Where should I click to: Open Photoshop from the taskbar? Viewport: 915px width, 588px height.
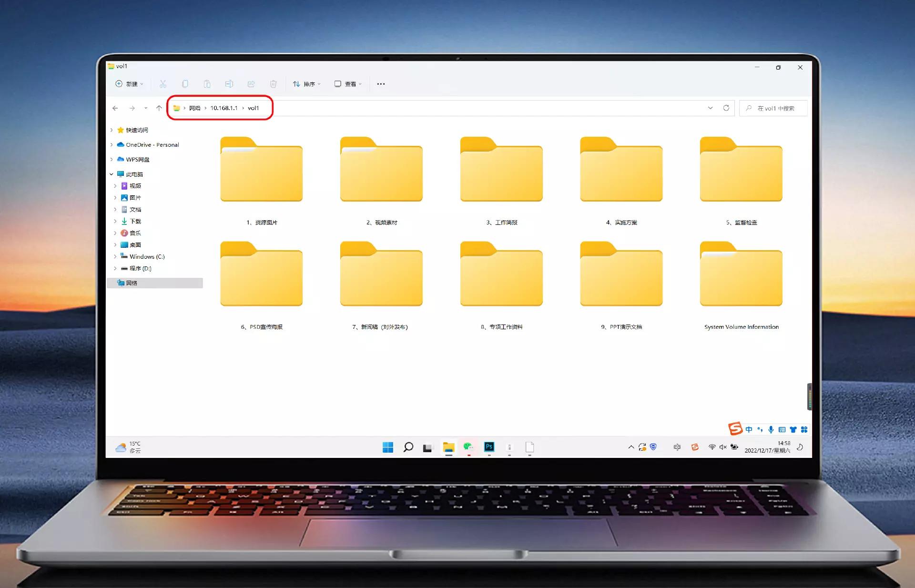click(x=489, y=447)
